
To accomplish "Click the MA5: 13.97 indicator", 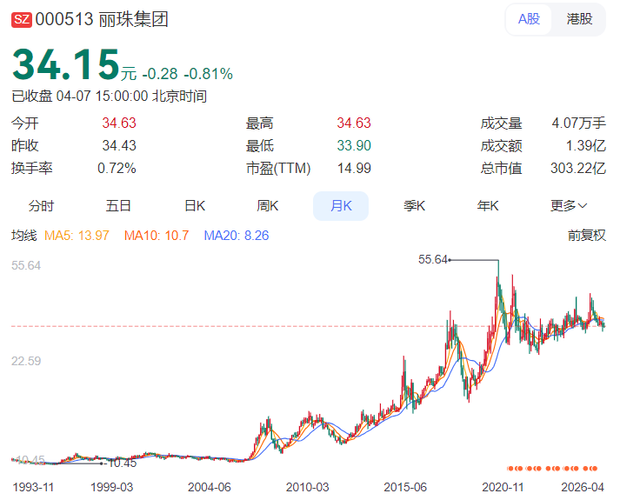I will [76, 236].
